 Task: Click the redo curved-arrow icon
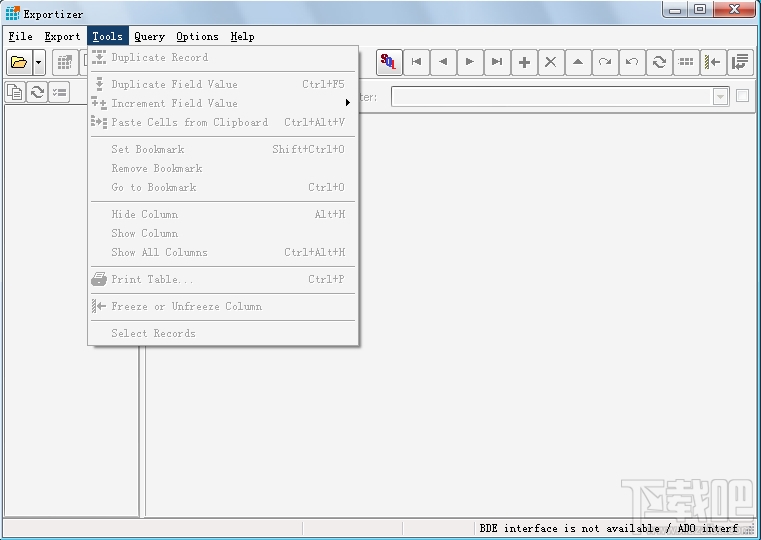(x=605, y=62)
